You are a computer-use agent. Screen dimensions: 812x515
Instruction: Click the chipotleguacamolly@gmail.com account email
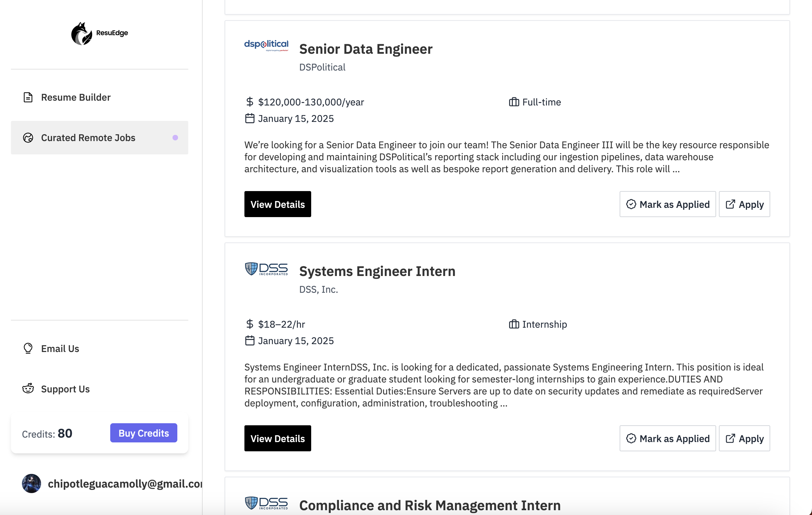125,483
